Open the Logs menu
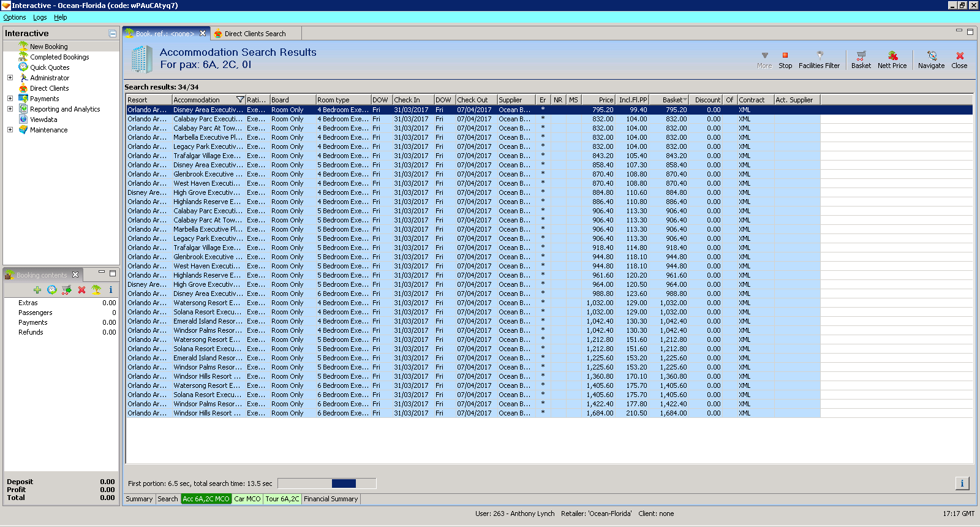The width and height of the screenshot is (980, 527). (40, 17)
